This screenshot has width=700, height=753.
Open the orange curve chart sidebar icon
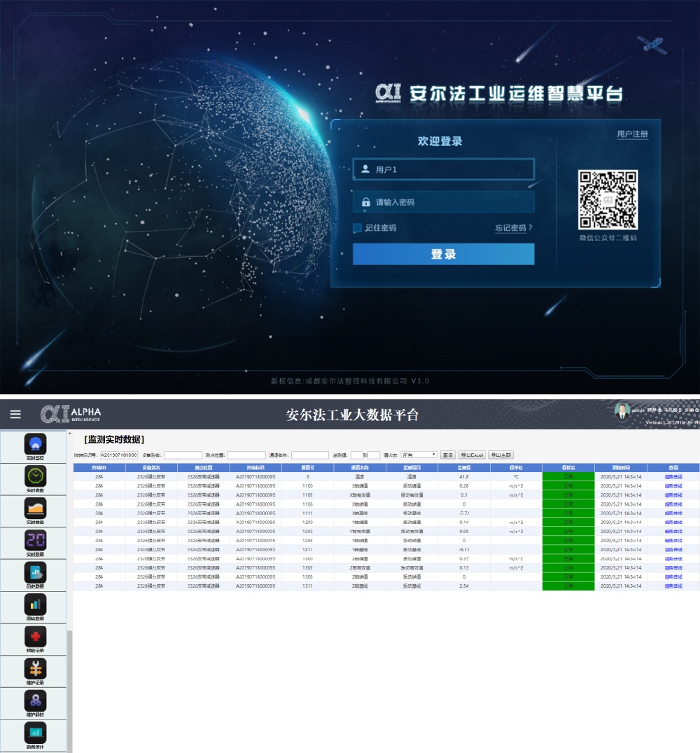click(36, 508)
